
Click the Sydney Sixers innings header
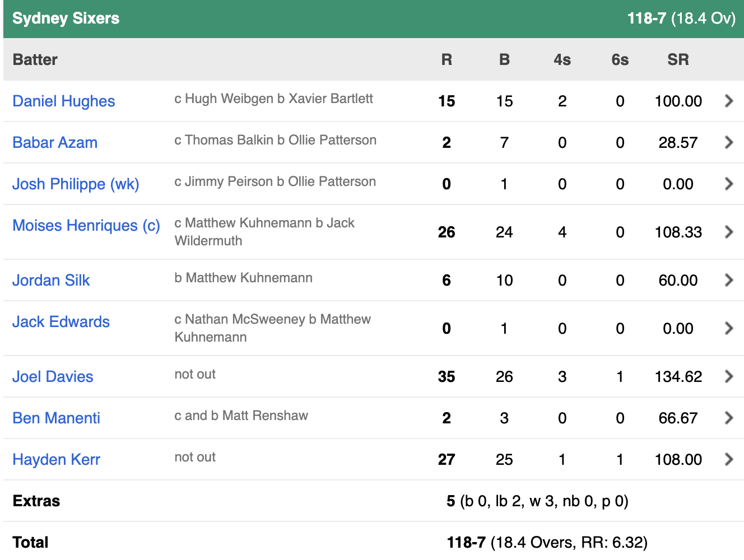[66, 18]
